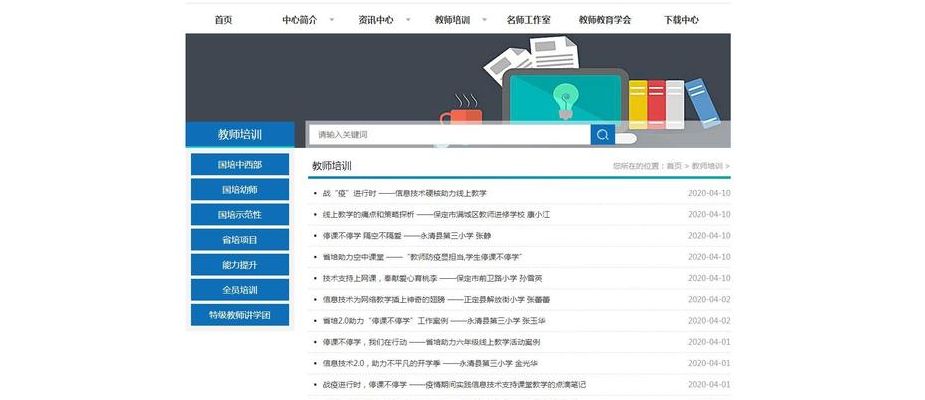This screenshot has width=925, height=400.
Task: Open article 信息技术2.0,助力不平凡的开学季
Action: point(430,363)
